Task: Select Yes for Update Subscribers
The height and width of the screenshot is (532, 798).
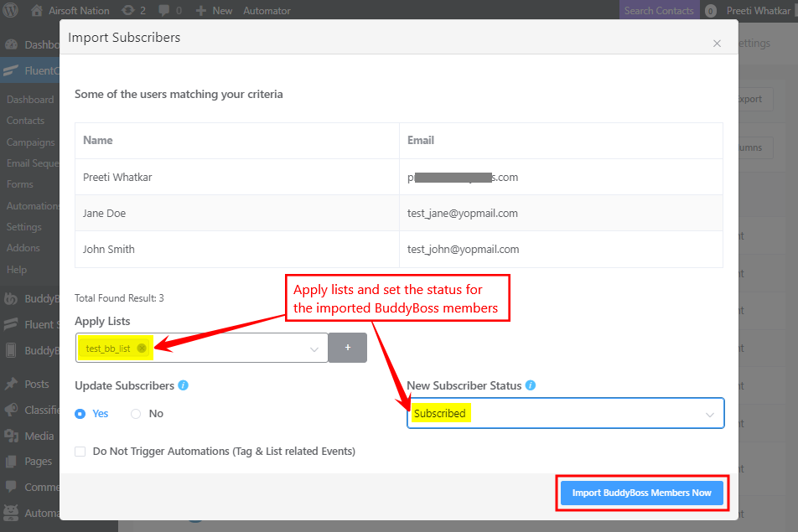Action: tap(80, 413)
